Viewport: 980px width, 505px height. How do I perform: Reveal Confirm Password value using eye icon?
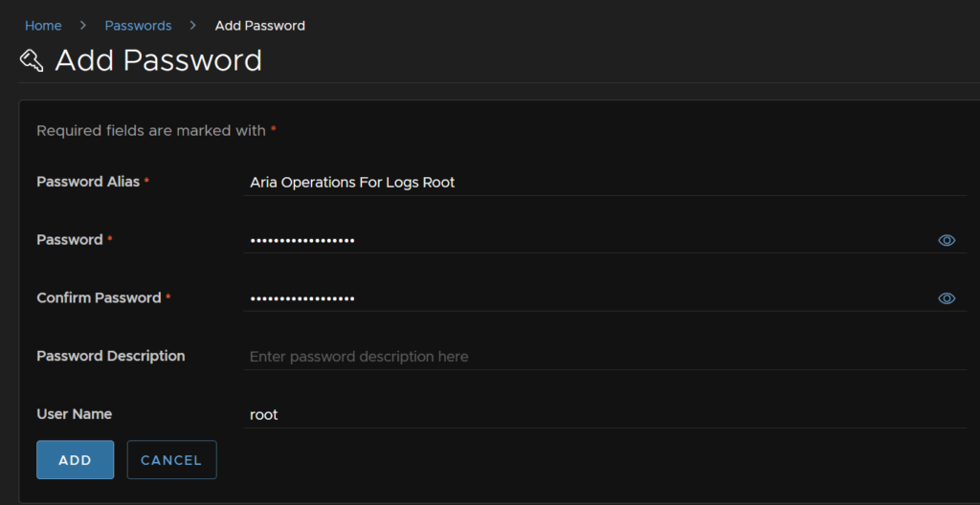(947, 298)
